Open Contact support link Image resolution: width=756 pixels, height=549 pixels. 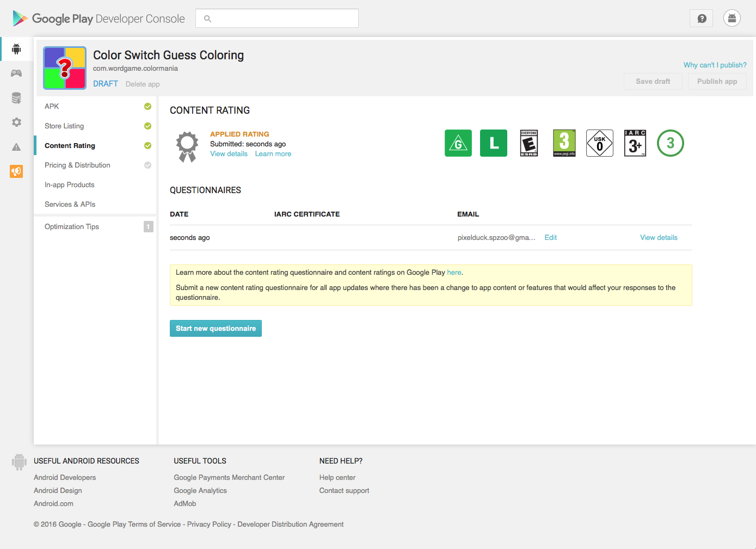pos(344,491)
